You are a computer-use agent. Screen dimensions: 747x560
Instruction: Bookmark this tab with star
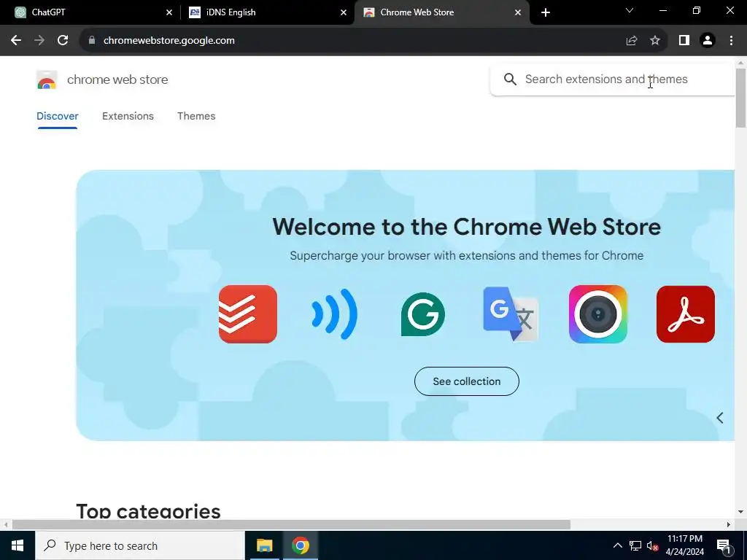click(655, 41)
